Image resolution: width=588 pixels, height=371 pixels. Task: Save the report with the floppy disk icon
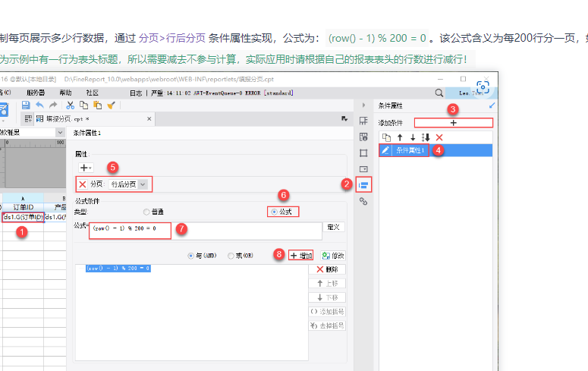(x=26, y=105)
